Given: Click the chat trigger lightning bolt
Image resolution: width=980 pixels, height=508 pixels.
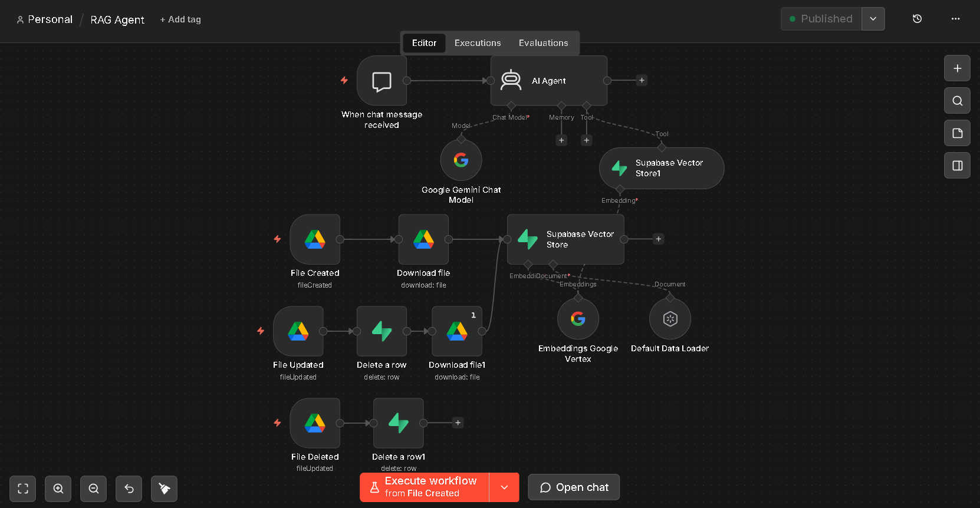Looking at the screenshot, I should tap(344, 80).
